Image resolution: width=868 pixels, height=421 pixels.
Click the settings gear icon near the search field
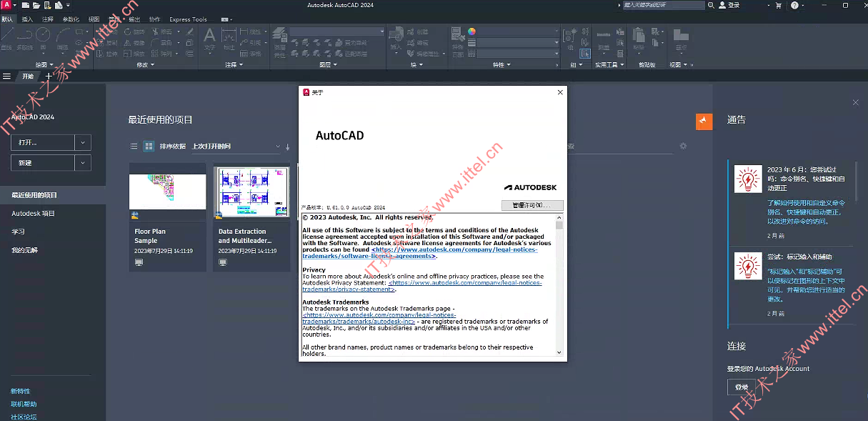[683, 146]
